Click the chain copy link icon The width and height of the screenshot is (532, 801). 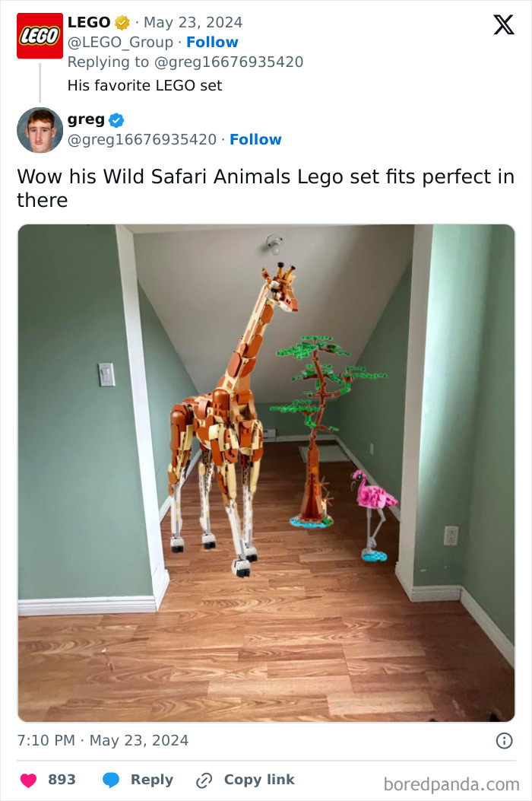tap(204, 780)
